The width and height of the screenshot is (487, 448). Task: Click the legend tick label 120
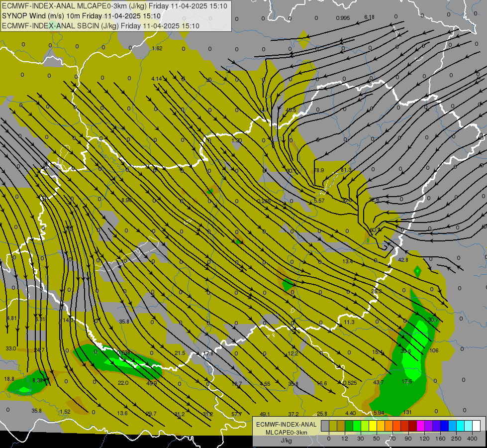(424, 439)
